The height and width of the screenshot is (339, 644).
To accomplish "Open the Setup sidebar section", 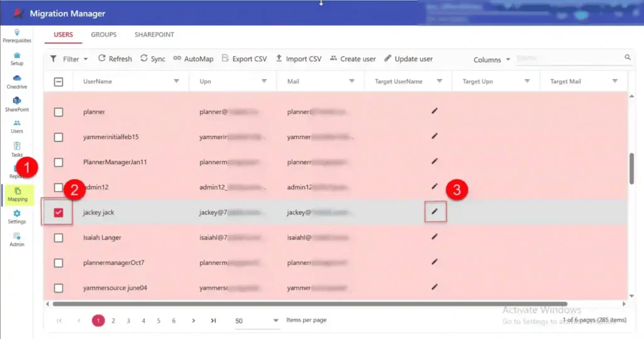I will pyautogui.click(x=17, y=59).
